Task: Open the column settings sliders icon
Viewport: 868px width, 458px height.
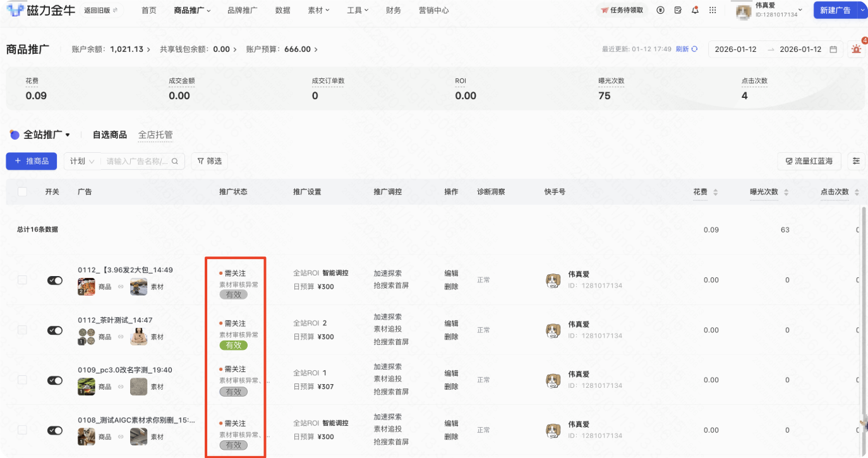Action: [857, 161]
